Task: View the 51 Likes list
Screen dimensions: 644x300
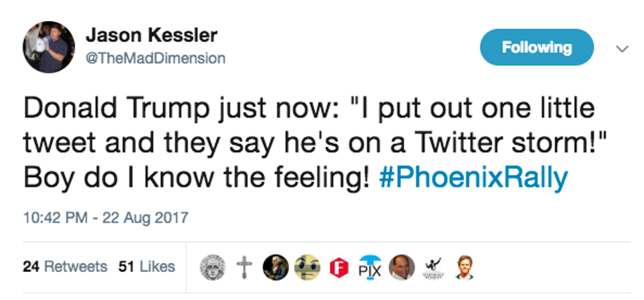Action: [147, 267]
